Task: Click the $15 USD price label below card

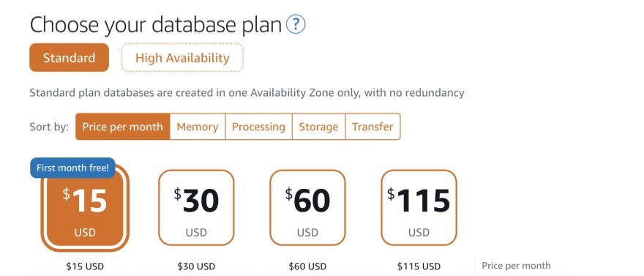Action: 85,266
